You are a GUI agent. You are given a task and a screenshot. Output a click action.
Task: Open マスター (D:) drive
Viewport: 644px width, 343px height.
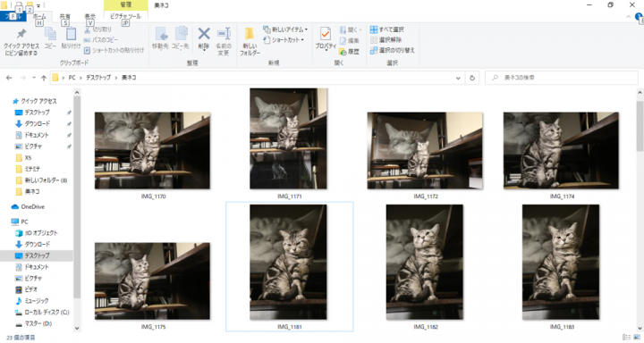coord(38,323)
